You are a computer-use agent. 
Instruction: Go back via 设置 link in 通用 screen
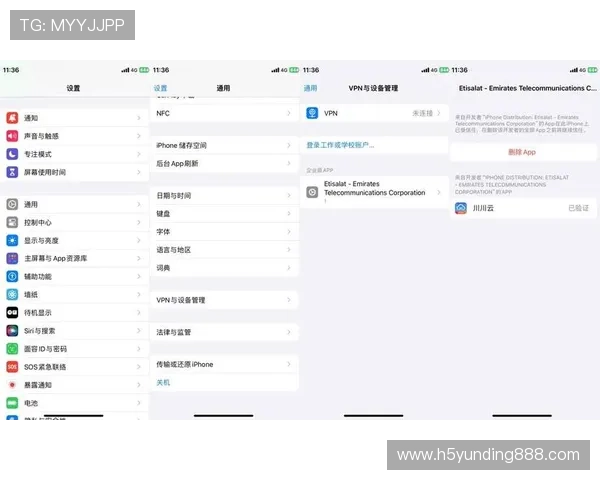(x=160, y=88)
